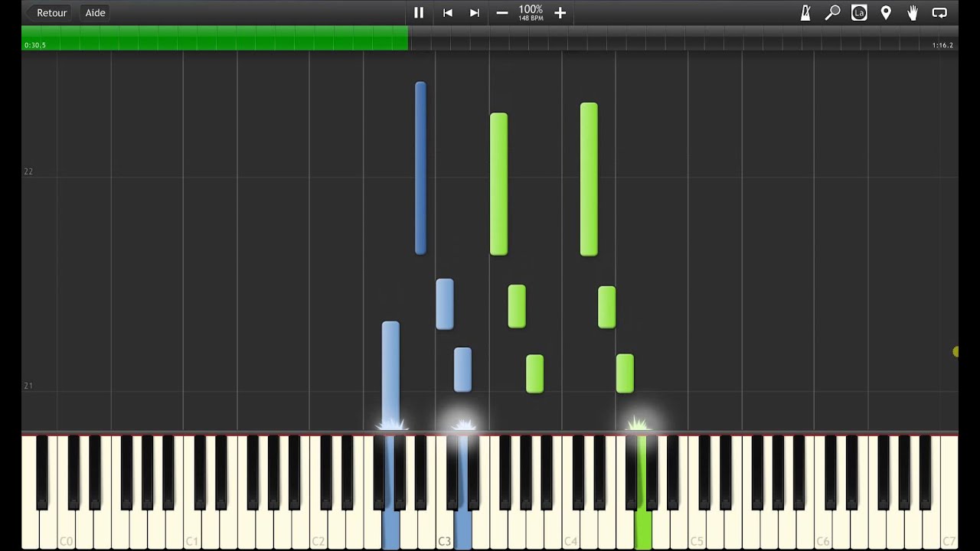Skip forward to the next measure
This screenshot has width=980, height=551.
coord(475,12)
